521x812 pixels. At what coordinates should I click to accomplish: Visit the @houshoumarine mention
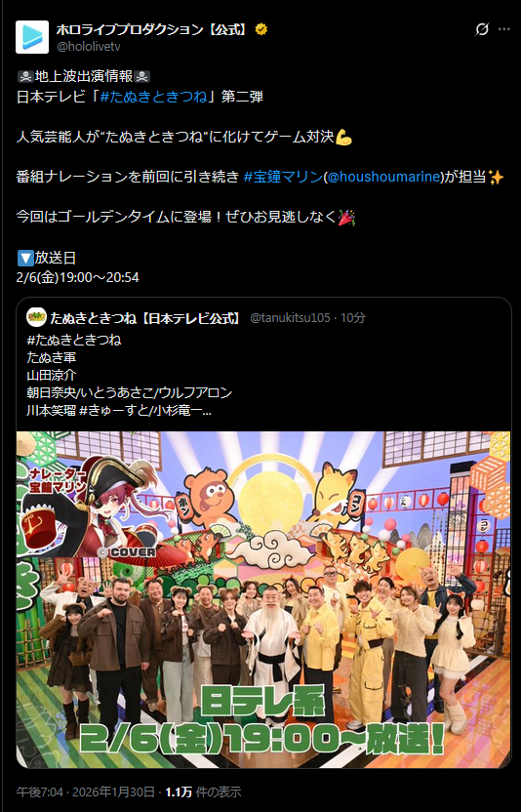pos(383,177)
